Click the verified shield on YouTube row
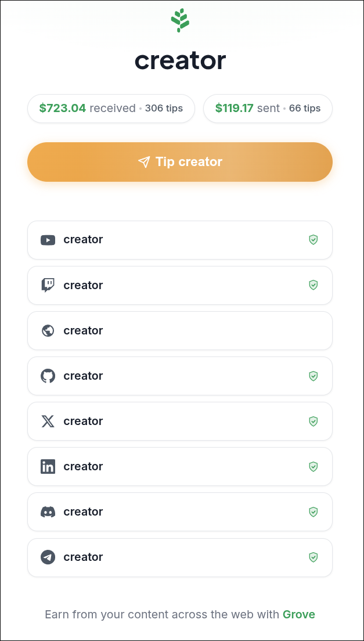The width and height of the screenshot is (364, 641). [x=313, y=240]
